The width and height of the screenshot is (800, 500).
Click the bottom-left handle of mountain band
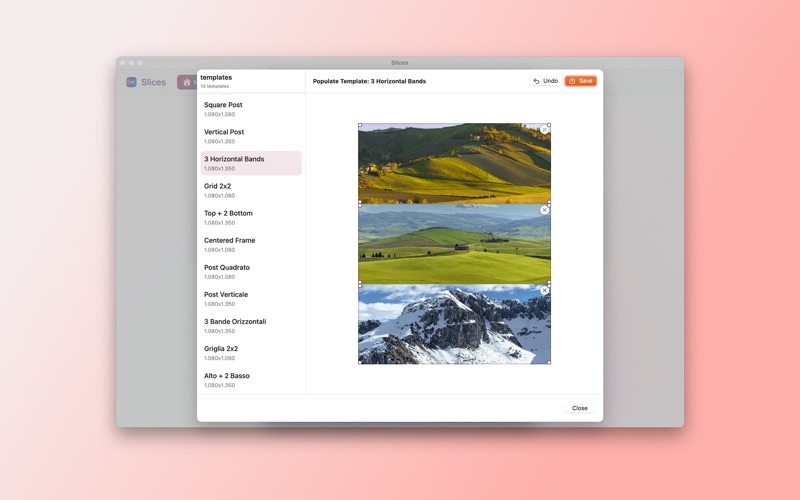click(360, 362)
